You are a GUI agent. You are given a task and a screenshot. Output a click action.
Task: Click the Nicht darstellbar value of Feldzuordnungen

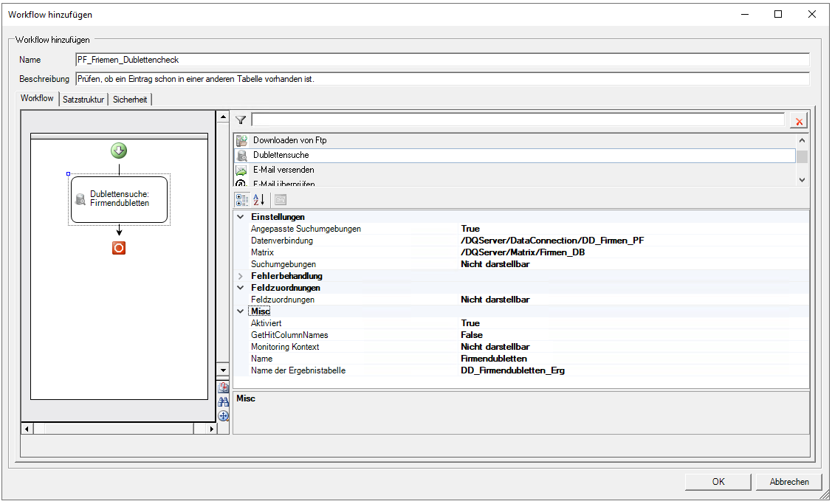point(495,300)
